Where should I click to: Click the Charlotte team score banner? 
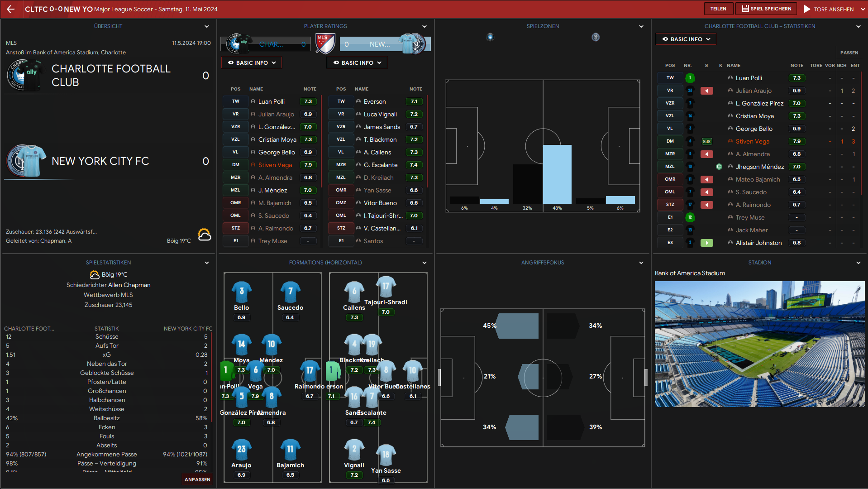[266, 44]
